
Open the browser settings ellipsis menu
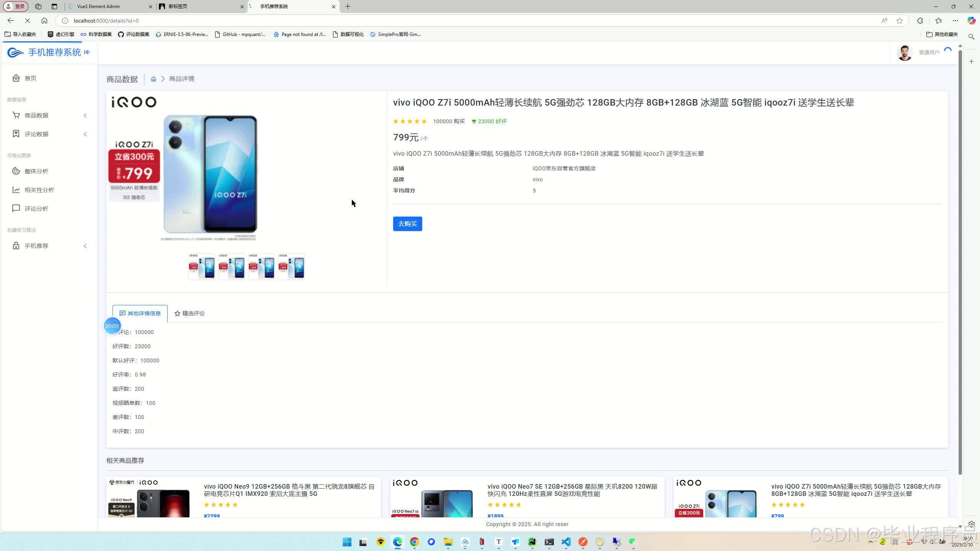pyautogui.click(x=955, y=21)
